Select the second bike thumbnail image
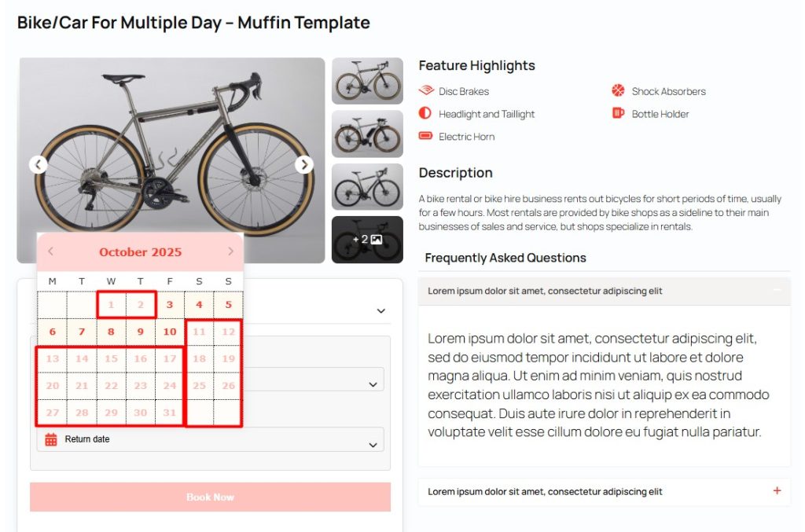 (x=367, y=134)
